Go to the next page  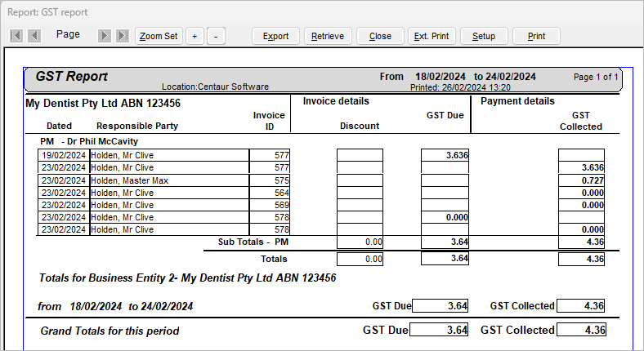pyautogui.click(x=105, y=36)
